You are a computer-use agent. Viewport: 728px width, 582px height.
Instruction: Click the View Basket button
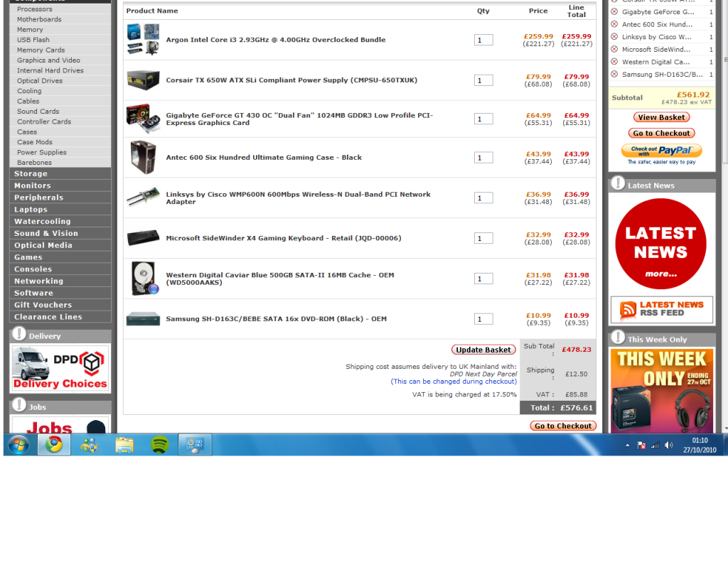pos(661,117)
